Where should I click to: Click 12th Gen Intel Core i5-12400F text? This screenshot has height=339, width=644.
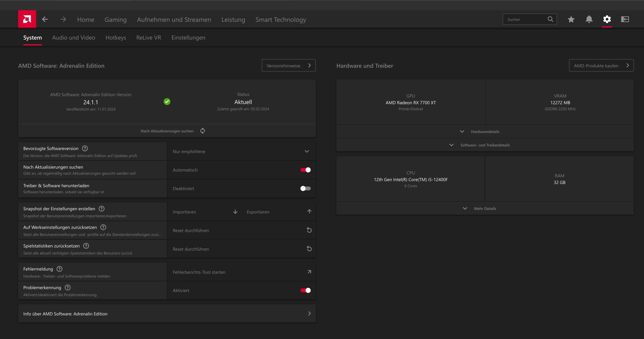coord(411,179)
